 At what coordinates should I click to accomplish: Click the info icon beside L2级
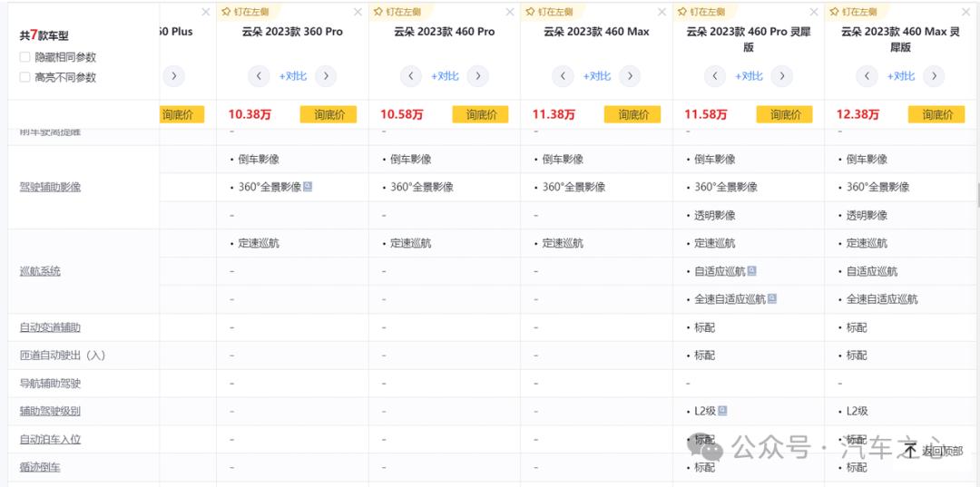(x=722, y=410)
